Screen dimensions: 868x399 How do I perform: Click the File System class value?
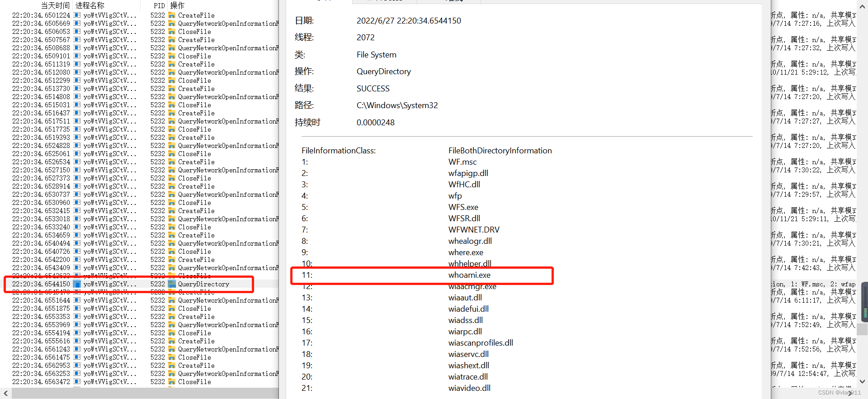point(376,55)
